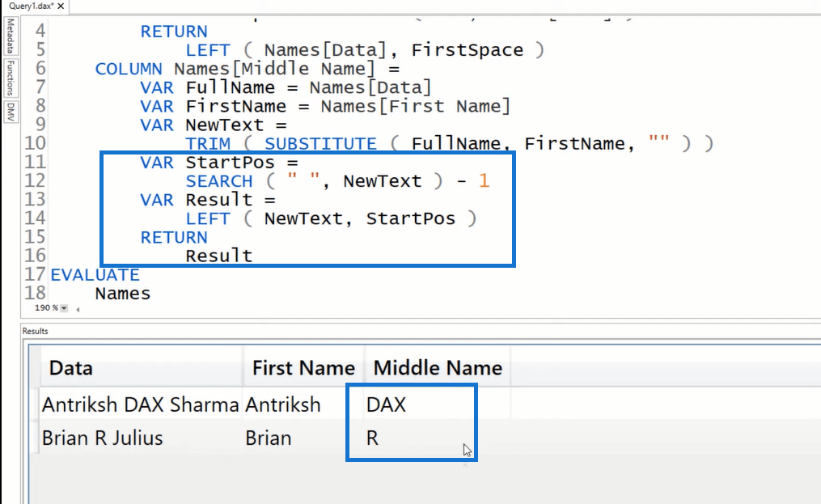Screen dimensions: 821x504
Task: Open the DMV side panel tab
Action: click(x=11, y=112)
